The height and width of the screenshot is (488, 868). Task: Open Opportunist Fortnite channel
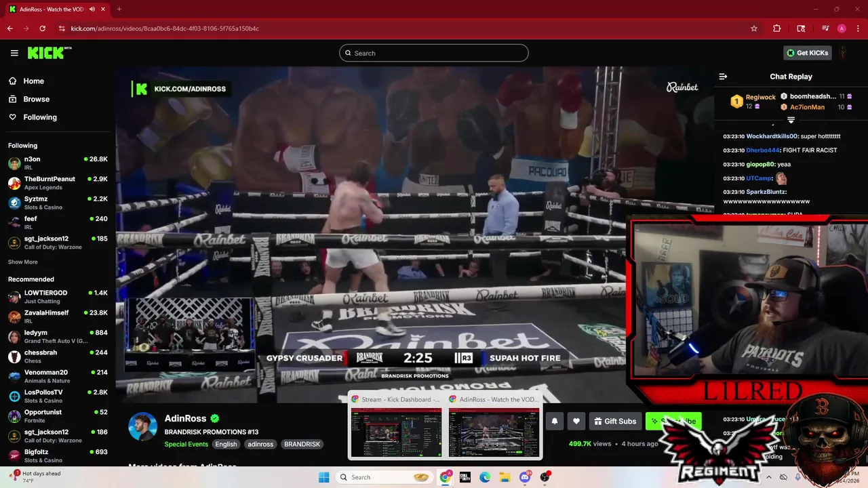[x=58, y=416]
